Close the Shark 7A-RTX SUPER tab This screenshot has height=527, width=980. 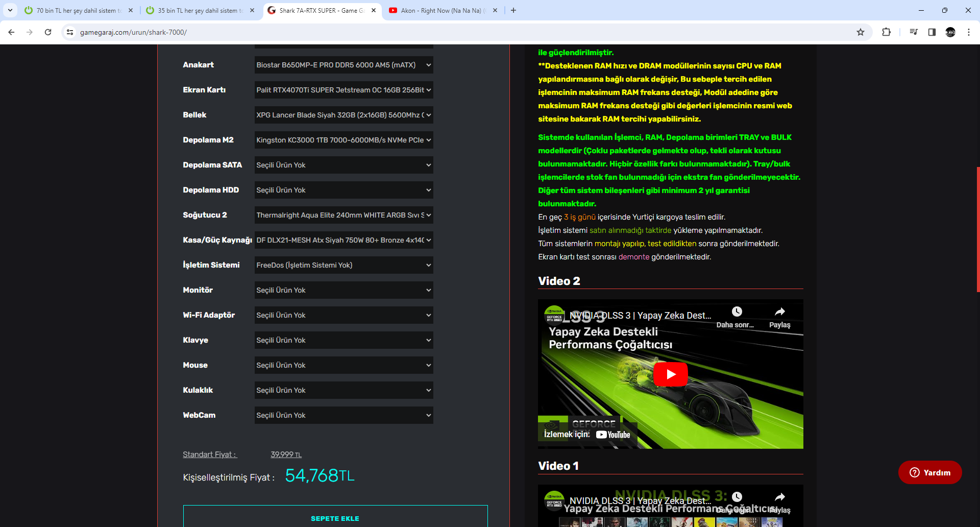coord(374,10)
